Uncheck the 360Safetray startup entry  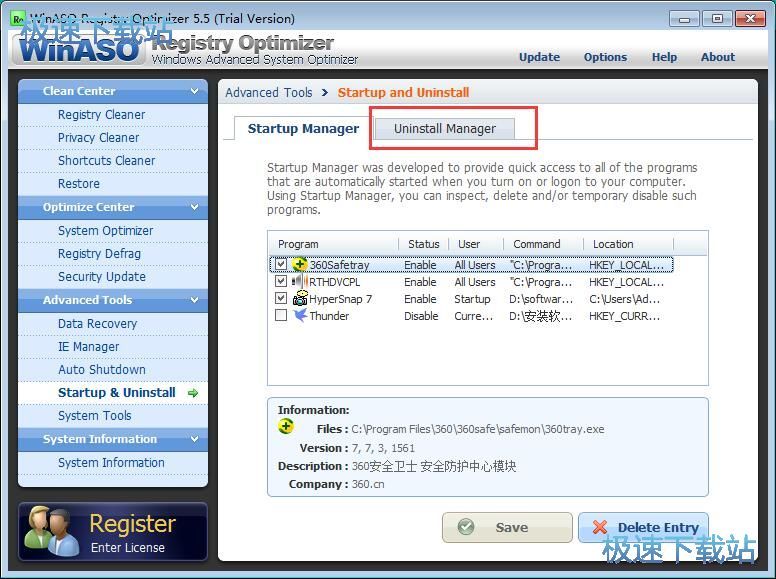[x=281, y=264]
